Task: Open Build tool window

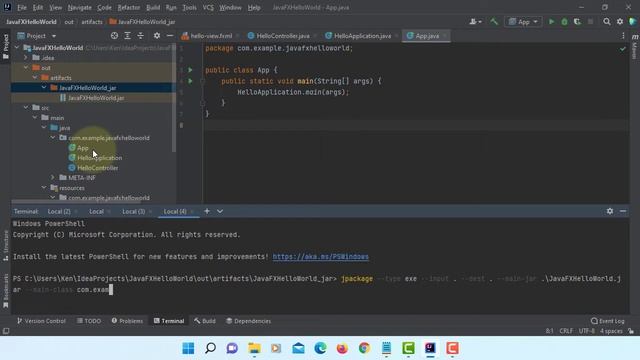Action: [205, 321]
